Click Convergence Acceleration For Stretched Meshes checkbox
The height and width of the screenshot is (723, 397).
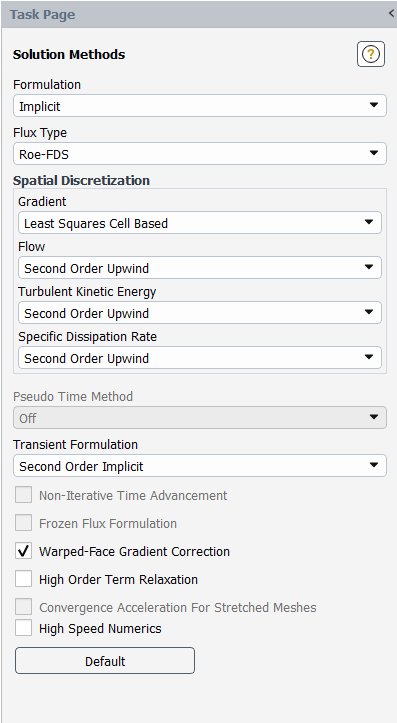(24, 607)
